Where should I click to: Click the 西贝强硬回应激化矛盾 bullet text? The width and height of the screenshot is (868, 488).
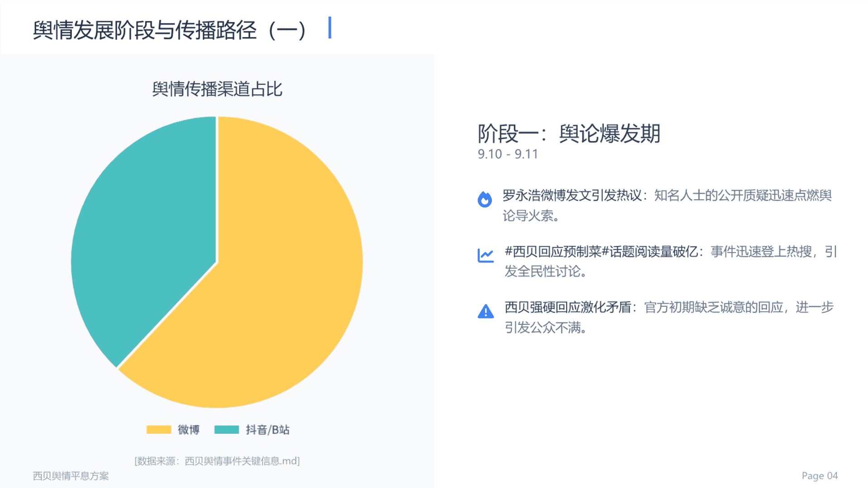point(568,308)
